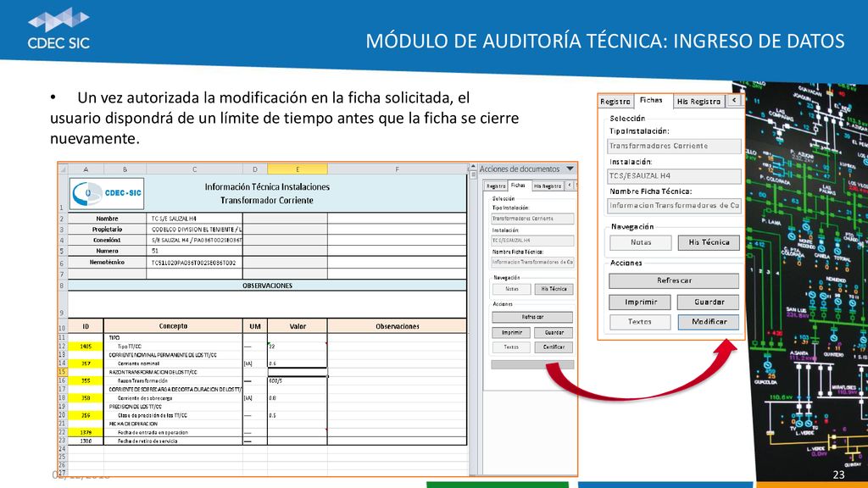Click Tipo Instalación field in the Excel task pane
The image size is (868, 488).
coord(532,219)
